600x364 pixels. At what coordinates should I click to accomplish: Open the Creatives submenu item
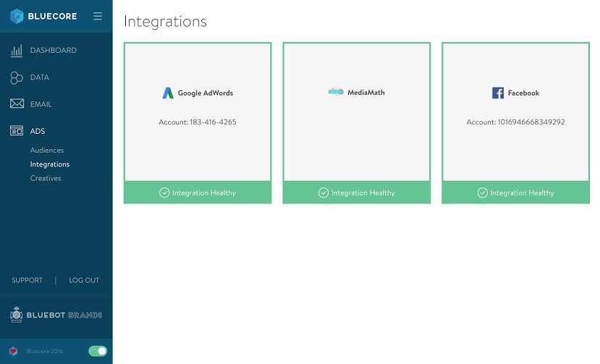(x=46, y=178)
